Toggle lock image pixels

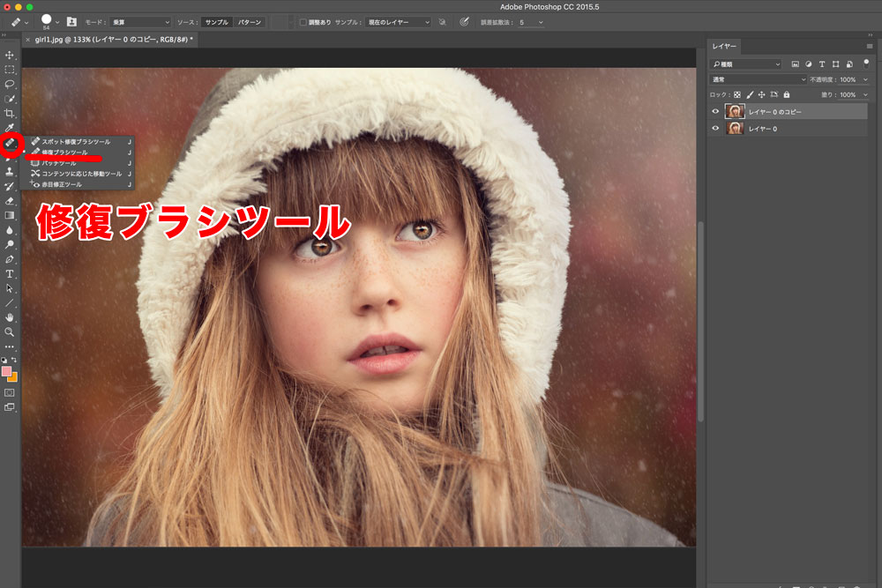coord(750,95)
